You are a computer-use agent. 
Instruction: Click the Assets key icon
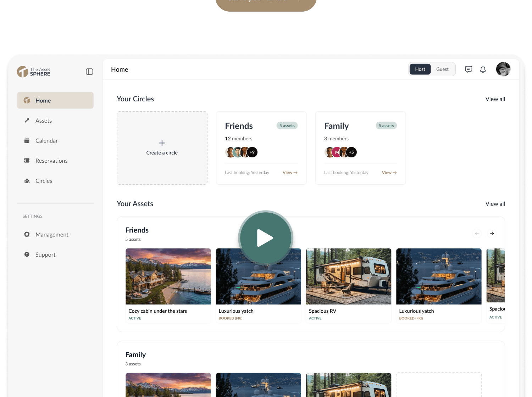coord(27,121)
